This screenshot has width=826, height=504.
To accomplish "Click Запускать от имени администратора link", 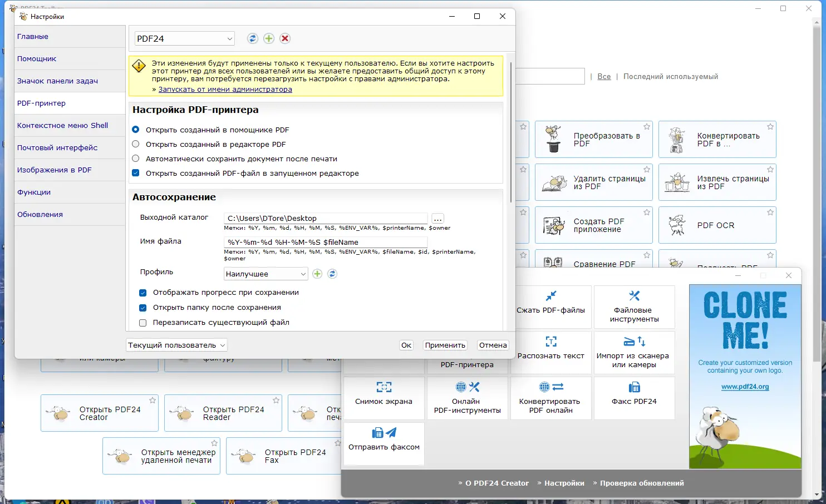I will 225,90.
